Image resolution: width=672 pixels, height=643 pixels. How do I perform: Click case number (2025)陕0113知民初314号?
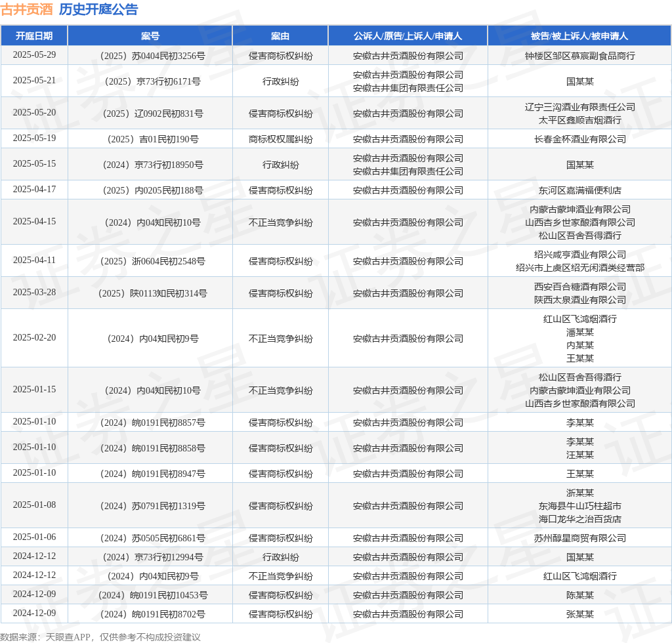coord(152,293)
